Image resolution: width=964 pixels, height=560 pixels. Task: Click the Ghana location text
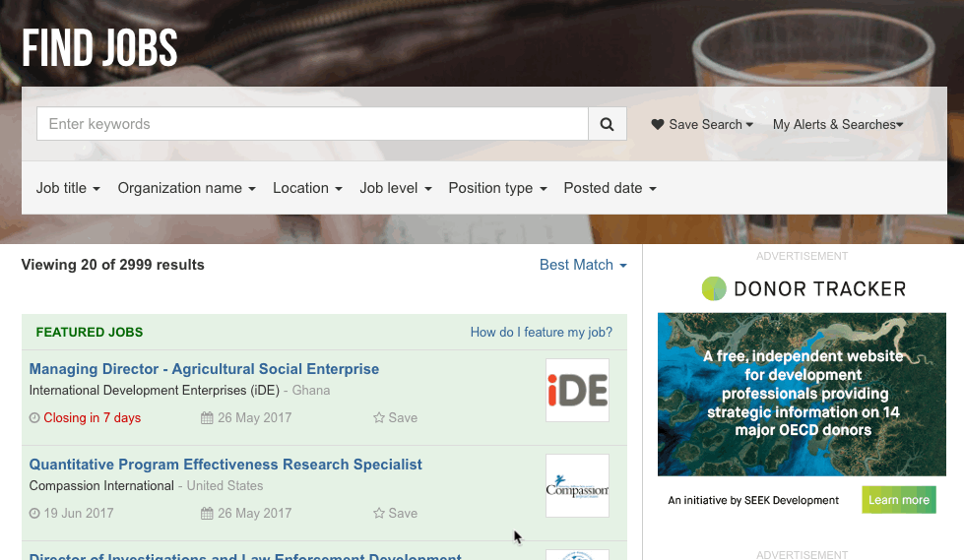pos(311,391)
